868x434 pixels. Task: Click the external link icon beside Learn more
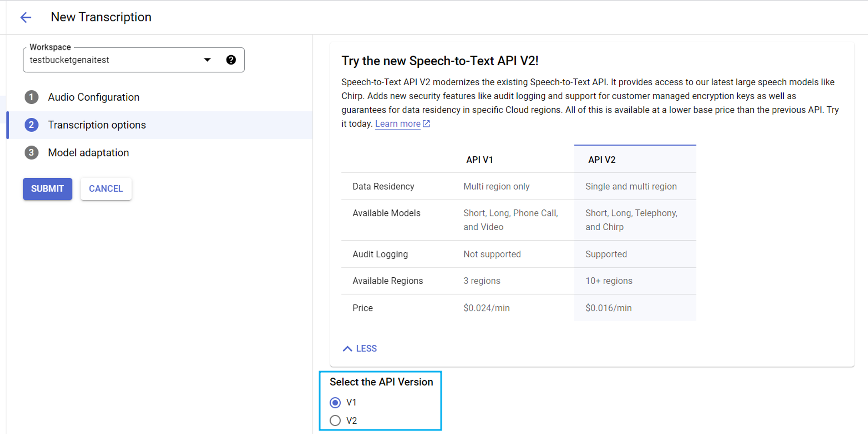[x=427, y=124]
